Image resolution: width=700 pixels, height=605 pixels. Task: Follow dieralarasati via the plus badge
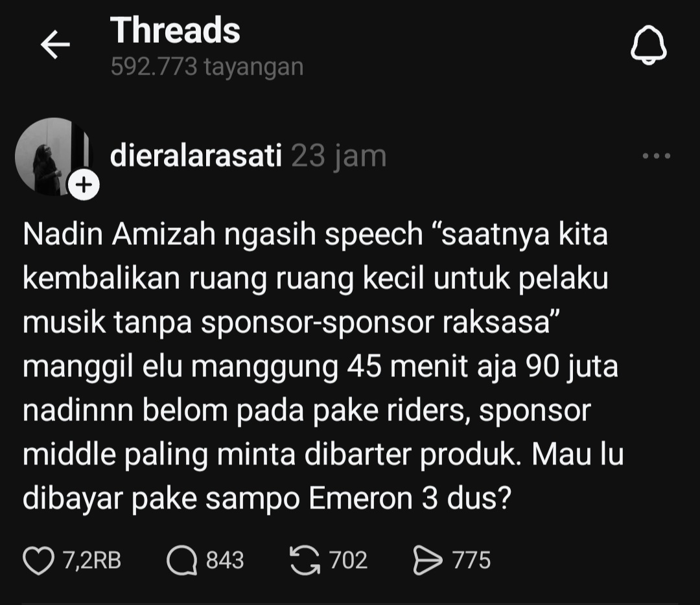[84, 186]
